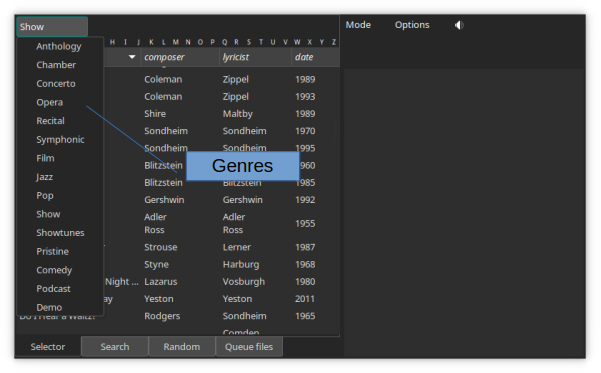Choose Symphonic in the genre list
The width and height of the screenshot is (601, 373).
click(60, 140)
